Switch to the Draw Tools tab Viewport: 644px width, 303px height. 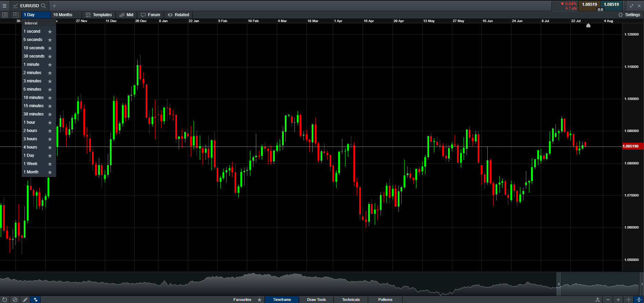[316, 300]
